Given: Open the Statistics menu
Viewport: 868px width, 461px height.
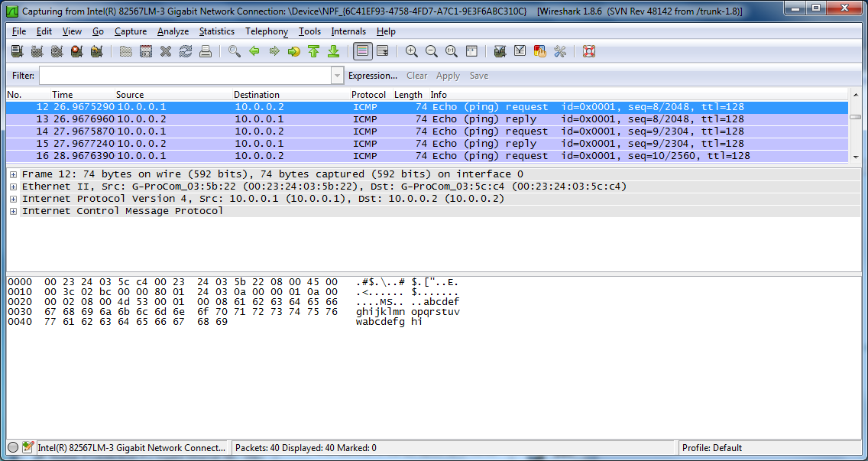Looking at the screenshot, I should click(216, 31).
